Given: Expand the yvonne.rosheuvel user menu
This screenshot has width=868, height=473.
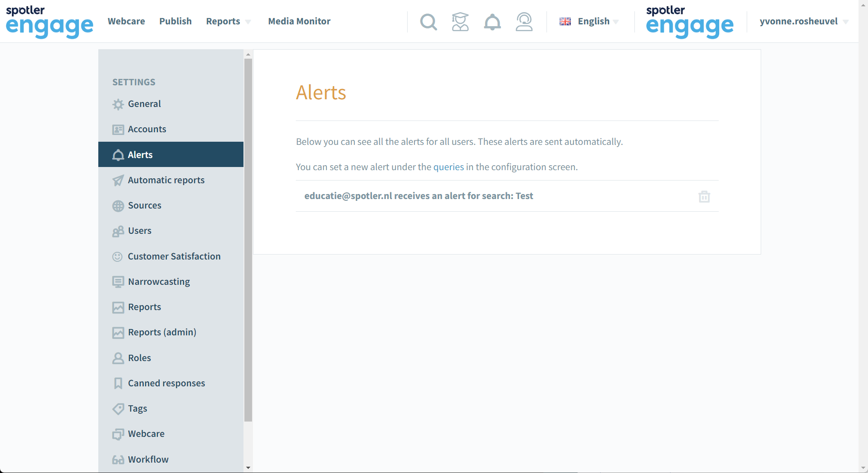Looking at the screenshot, I should click(804, 21).
